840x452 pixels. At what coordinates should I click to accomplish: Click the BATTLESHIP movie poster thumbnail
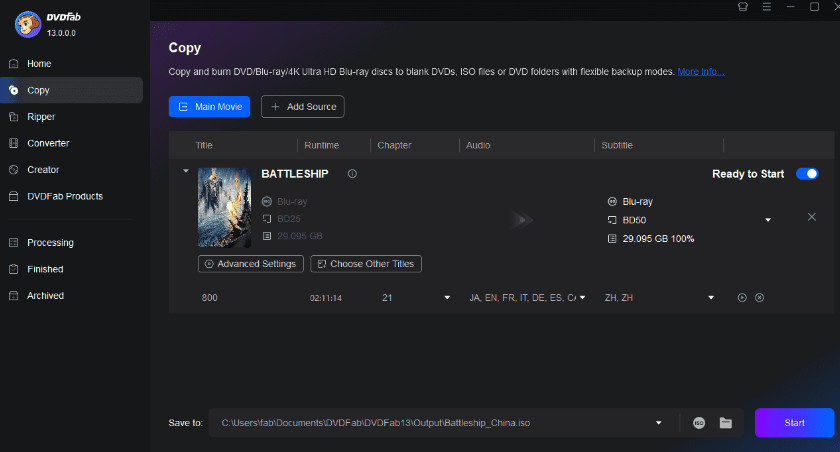(x=224, y=208)
